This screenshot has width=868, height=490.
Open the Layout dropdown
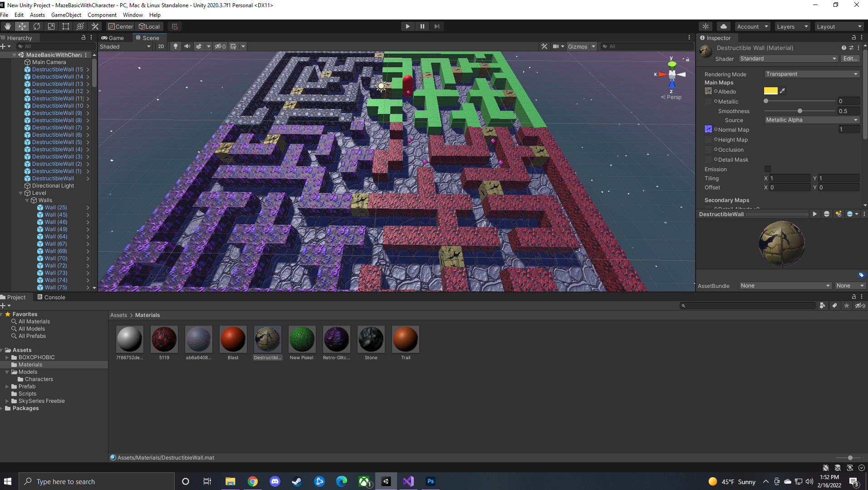[x=839, y=26]
